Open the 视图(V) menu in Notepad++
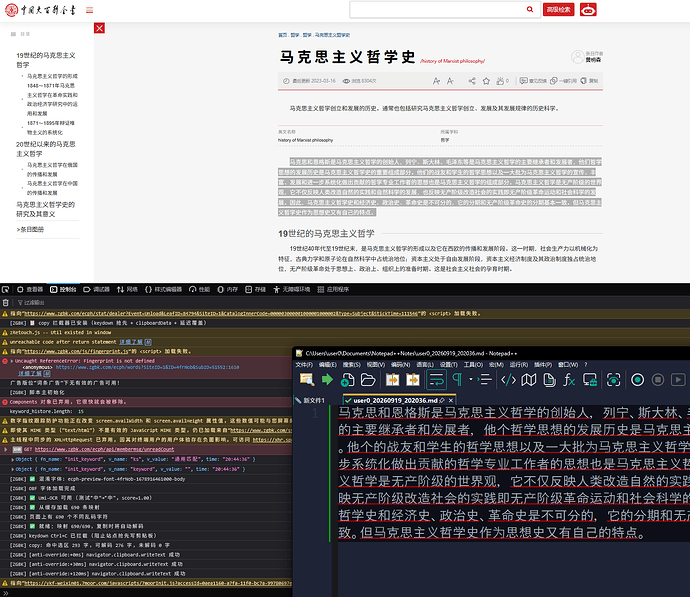Image resolution: width=690 pixels, height=597 pixels. 375,365
